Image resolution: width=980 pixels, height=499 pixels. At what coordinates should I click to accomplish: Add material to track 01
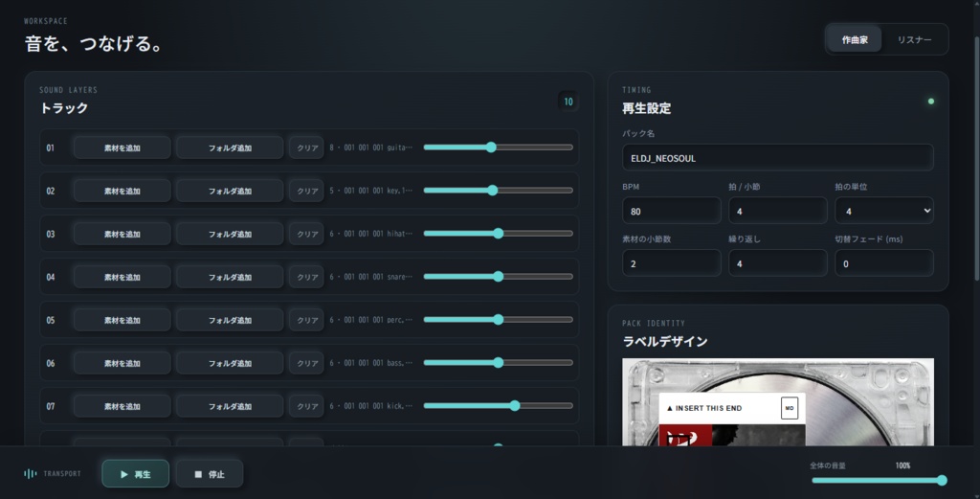point(122,147)
